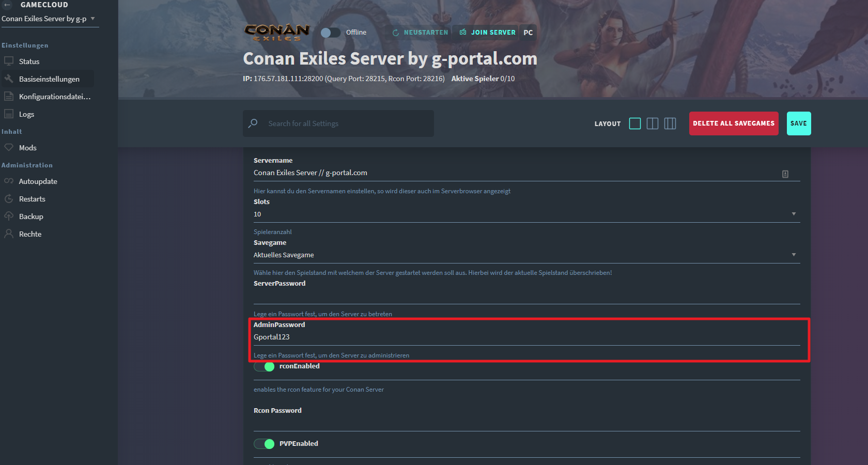
Task: Click the AdminPassword field with Gportal123
Action: coord(526,337)
